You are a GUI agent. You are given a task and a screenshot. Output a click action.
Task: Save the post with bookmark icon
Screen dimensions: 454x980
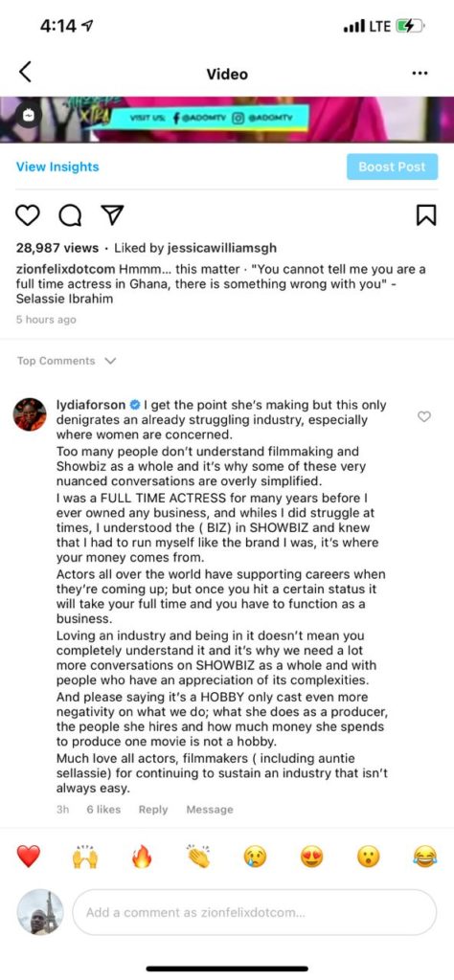(x=426, y=215)
